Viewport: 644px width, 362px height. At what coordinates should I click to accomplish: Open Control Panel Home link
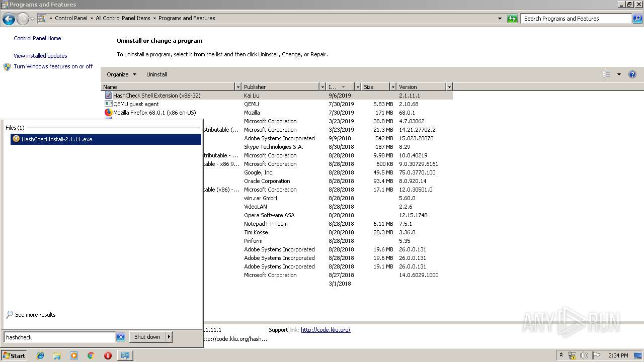click(37, 38)
